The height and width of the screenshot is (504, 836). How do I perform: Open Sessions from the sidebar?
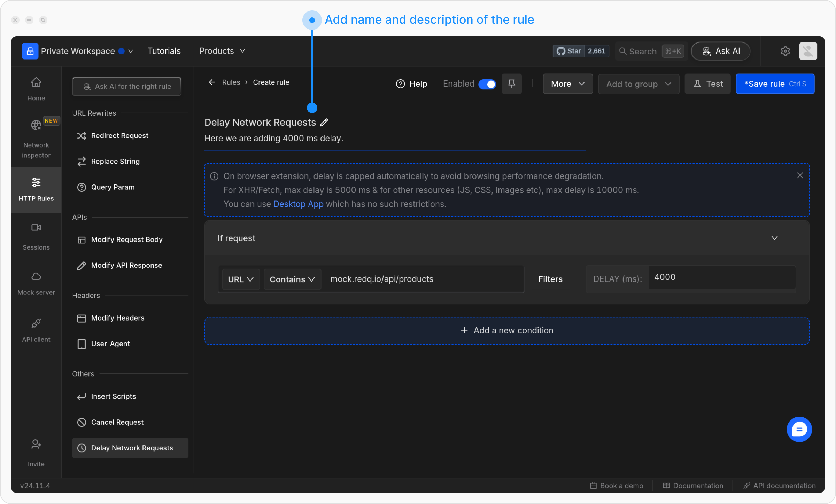36,237
